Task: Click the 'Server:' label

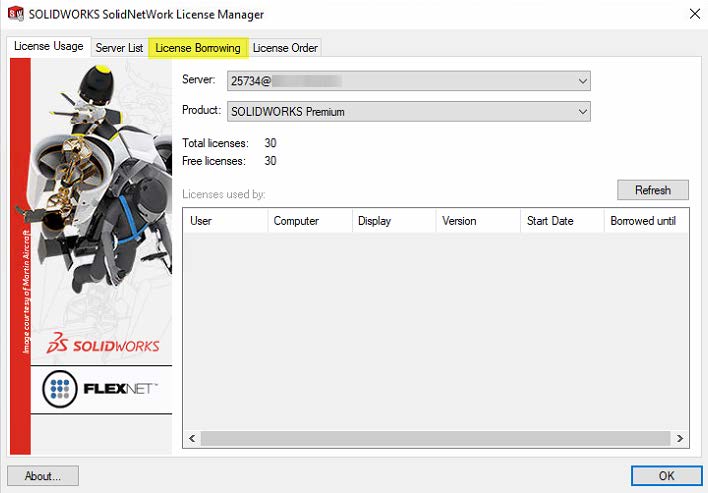Action: 198,79
